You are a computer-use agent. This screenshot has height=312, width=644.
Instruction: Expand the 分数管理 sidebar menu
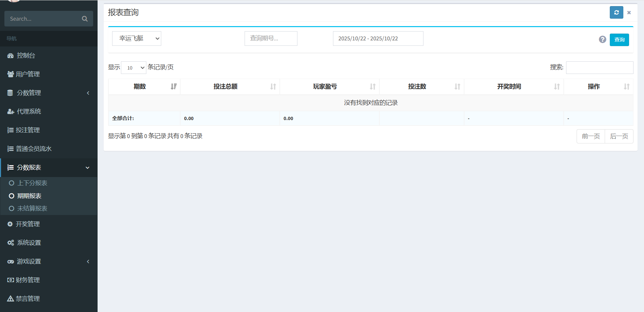(x=48, y=93)
